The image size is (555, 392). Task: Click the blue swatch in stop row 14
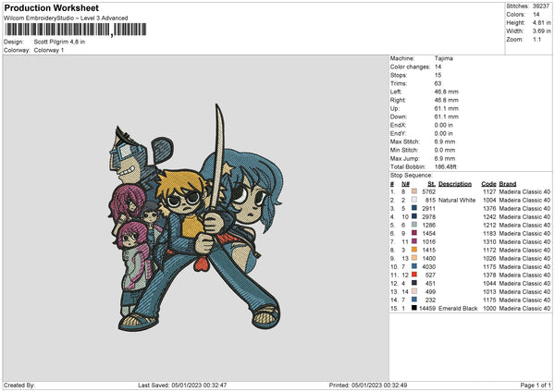[414, 300]
